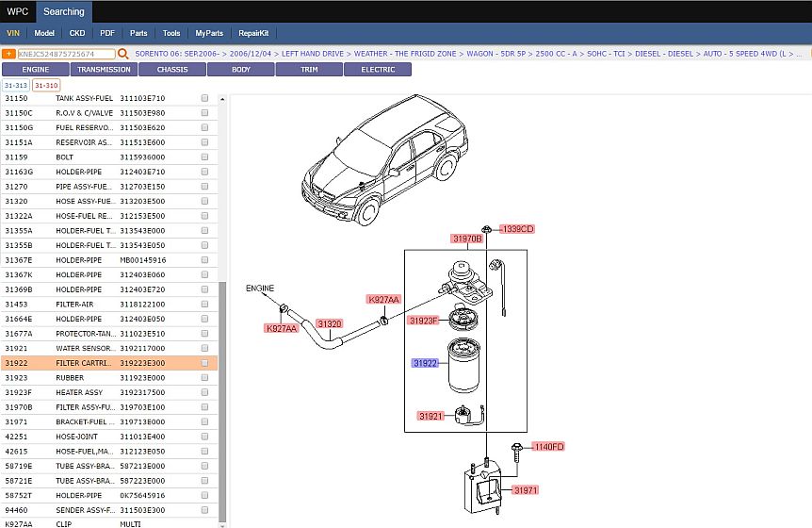Click the parts list vertical scrollbar

click(222, 402)
